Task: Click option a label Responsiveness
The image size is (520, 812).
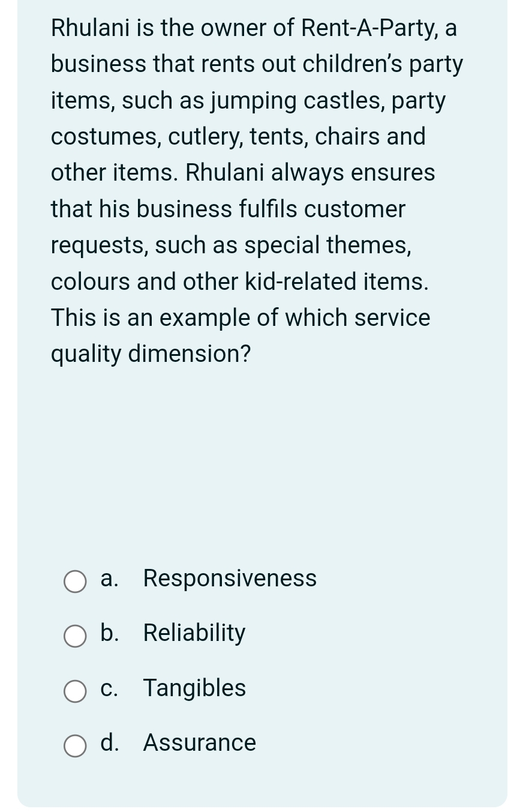Action: point(230,579)
